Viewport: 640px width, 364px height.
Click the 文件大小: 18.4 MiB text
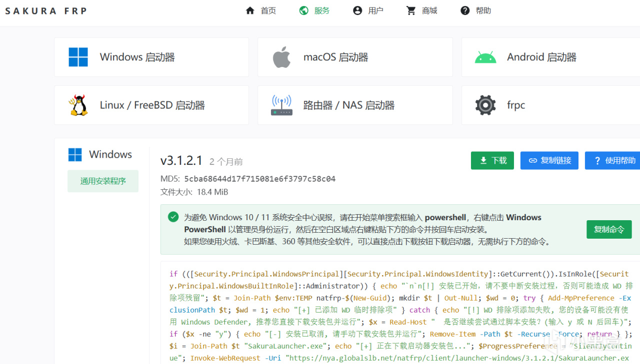pyautogui.click(x=194, y=192)
